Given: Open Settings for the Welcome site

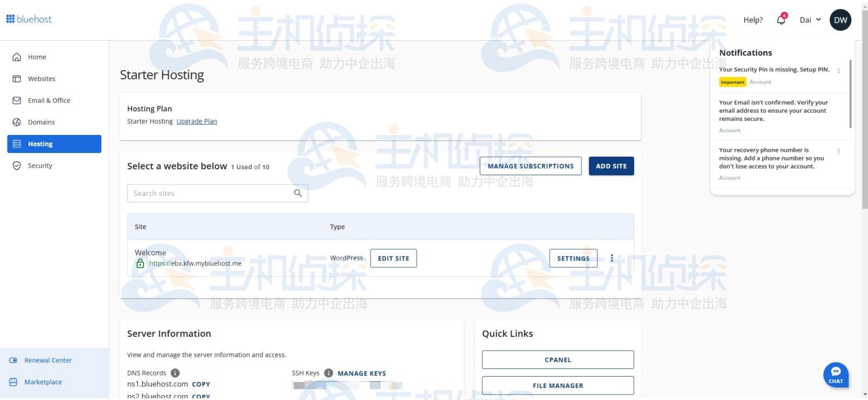Looking at the screenshot, I should [x=573, y=259].
